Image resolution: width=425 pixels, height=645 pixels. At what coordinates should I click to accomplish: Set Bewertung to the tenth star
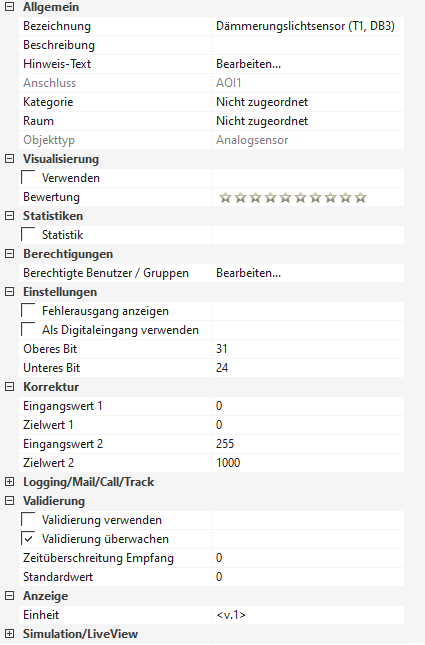coord(361,197)
